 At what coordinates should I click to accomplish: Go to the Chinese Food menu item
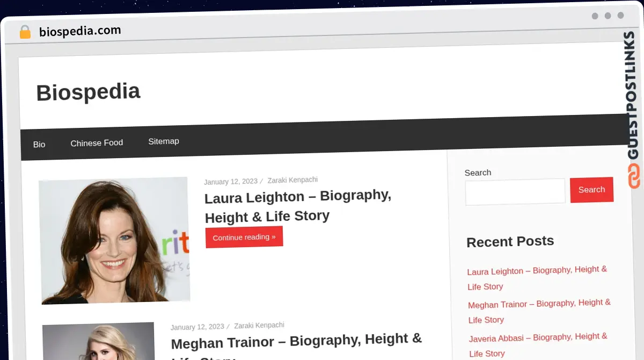coord(97,143)
